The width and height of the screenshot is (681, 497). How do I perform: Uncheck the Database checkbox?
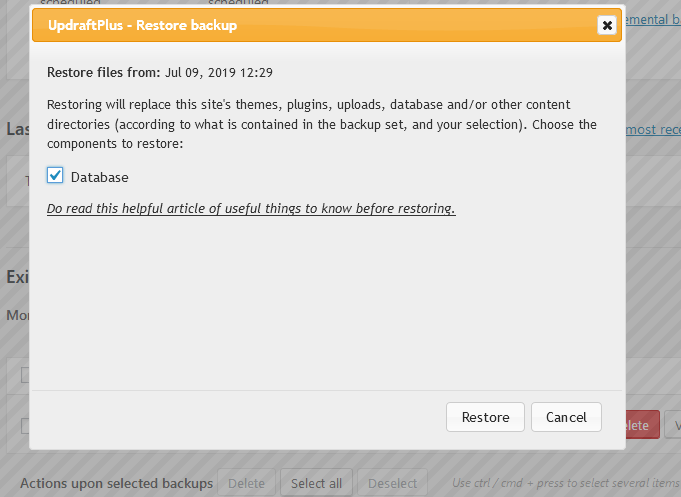click(x=55, y=176)
